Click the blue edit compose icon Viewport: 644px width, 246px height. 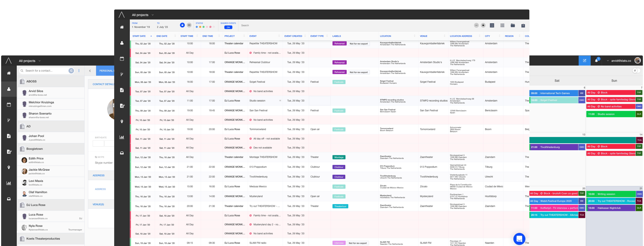coord(585,61)
